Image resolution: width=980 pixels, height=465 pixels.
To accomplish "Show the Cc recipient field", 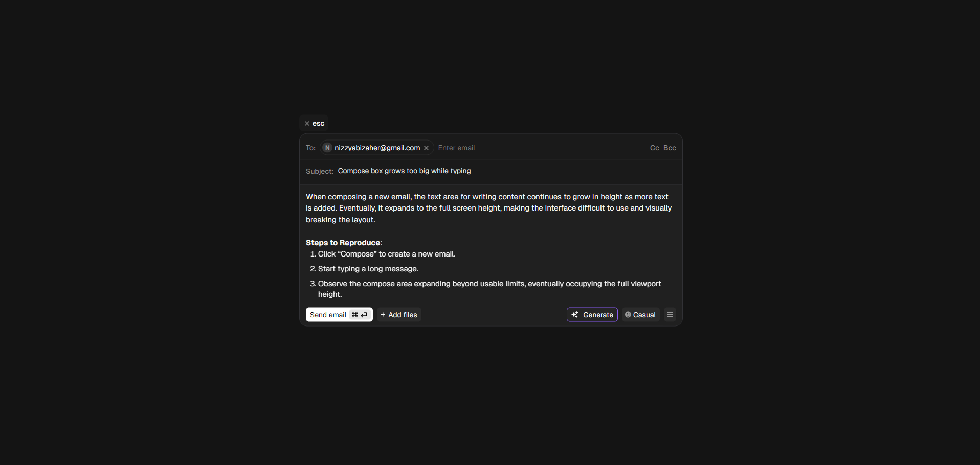I will [654, 148].
